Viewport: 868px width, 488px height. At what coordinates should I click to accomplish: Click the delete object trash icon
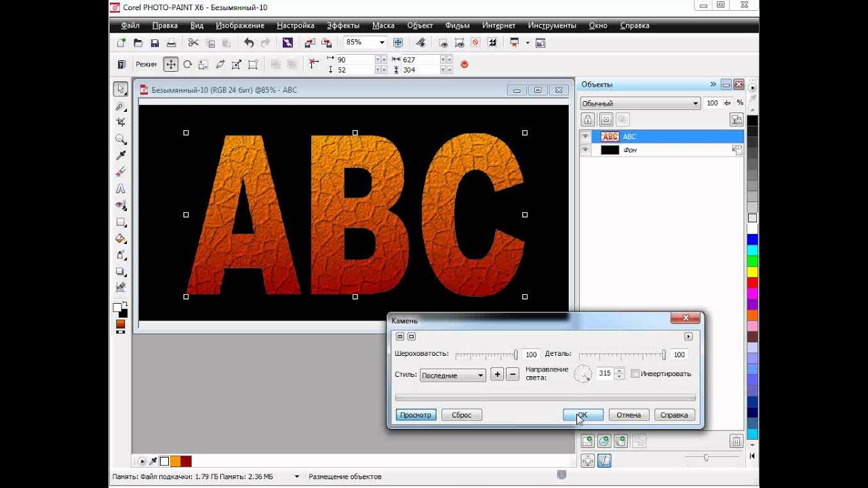(736, 441)
